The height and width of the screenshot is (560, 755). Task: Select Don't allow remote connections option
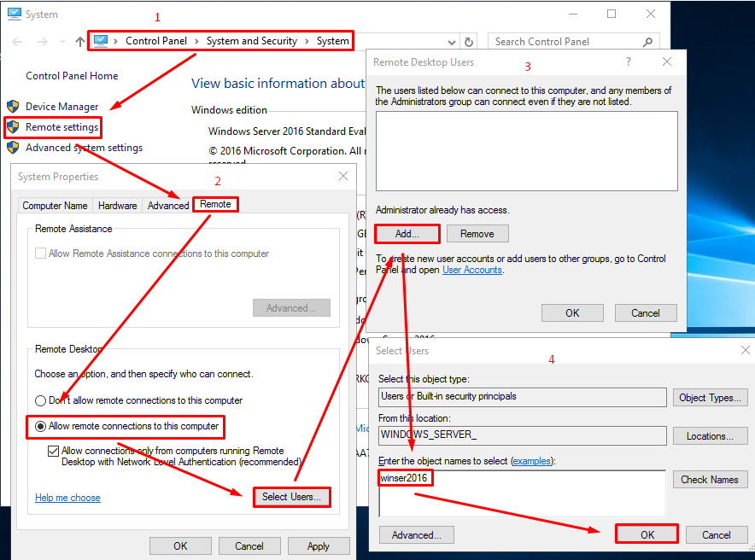coord(40,400)
